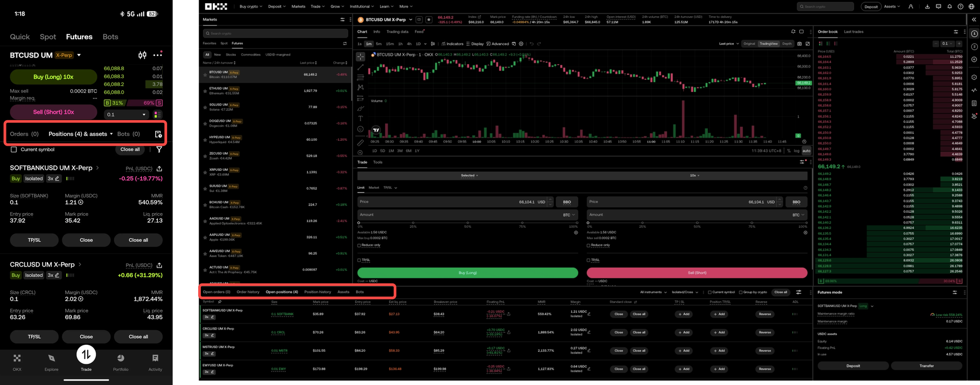Open the globe language icon in the header

(971, 7)
